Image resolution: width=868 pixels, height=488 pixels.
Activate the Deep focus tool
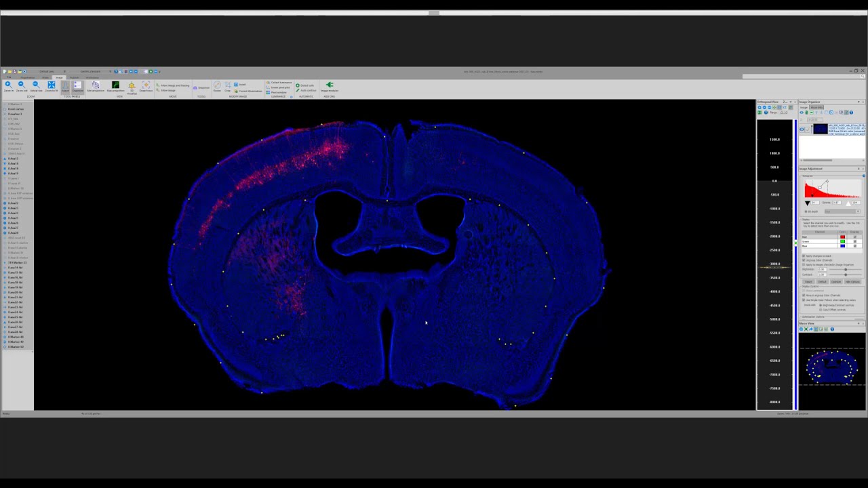point(146,86)
